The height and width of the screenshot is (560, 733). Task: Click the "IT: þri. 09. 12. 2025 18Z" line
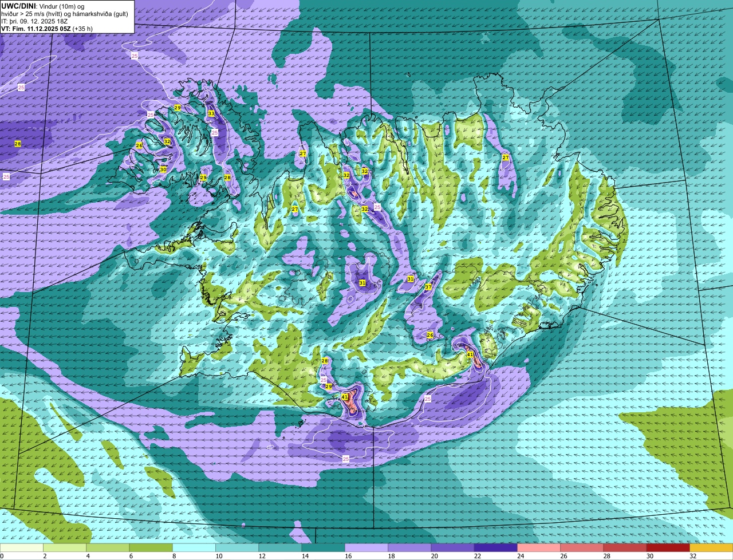34,21
